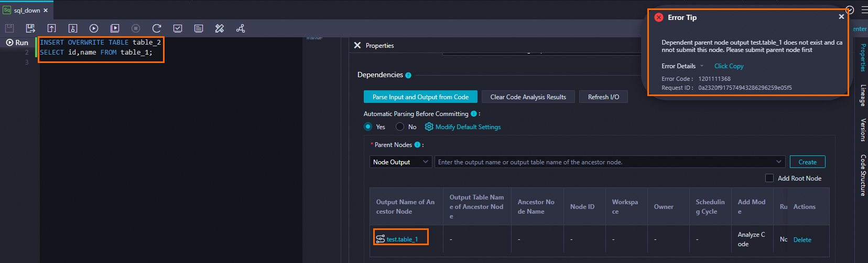Viewport: 868px width, 263px height.
Task: Click Parse Input and Output from Code
Action: coord(420,97)
